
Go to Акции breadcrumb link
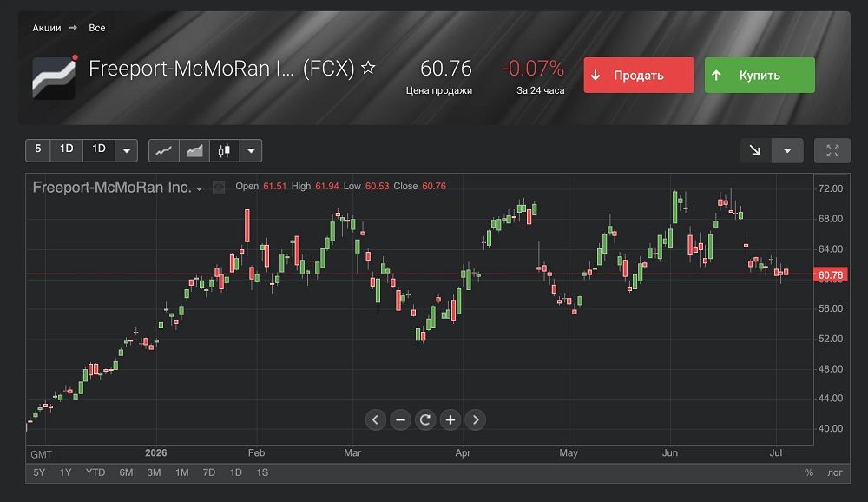47,28
